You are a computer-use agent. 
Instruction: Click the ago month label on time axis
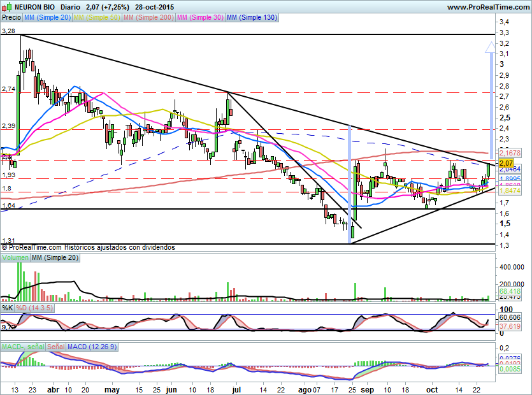tap(305, 390)
